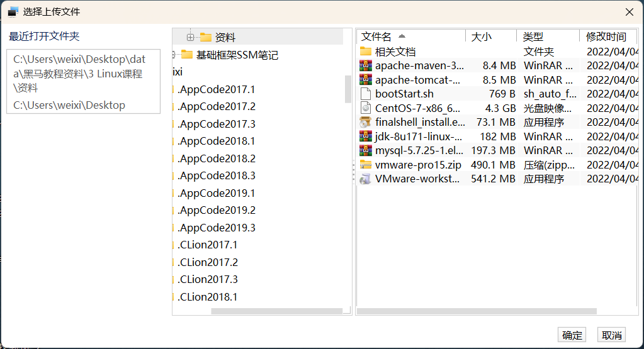Click the 769 B size cell

[x=502, y=94]
